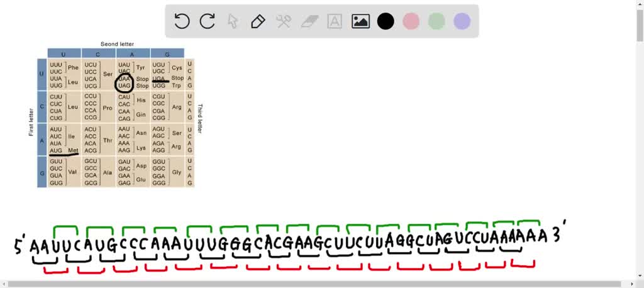Click the 'Third letter' side label

(x=200, y=118)
